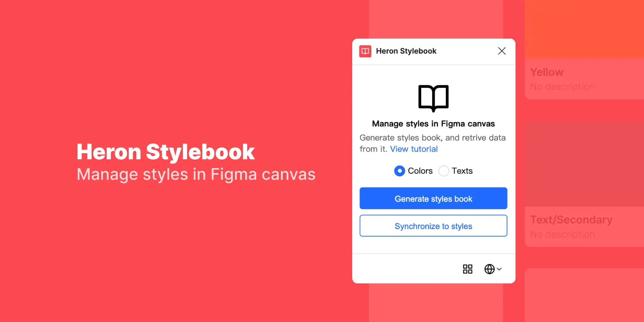This screenshot has width=644, height=322.
Task: Close the Heron Stylebook plugin panel
Action: 502,51
